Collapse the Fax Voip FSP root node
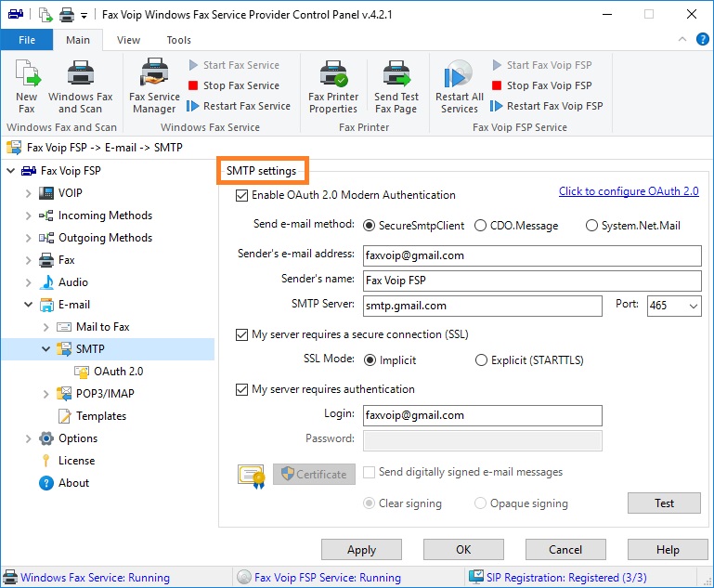This screenshot has height=588, width=714. coord(10,171)
